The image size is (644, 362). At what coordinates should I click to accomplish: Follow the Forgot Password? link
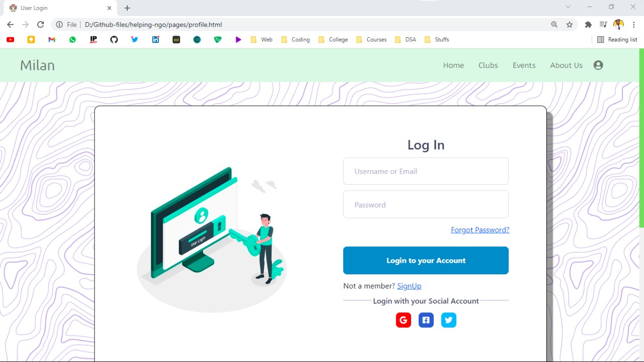tap(480, 230)
